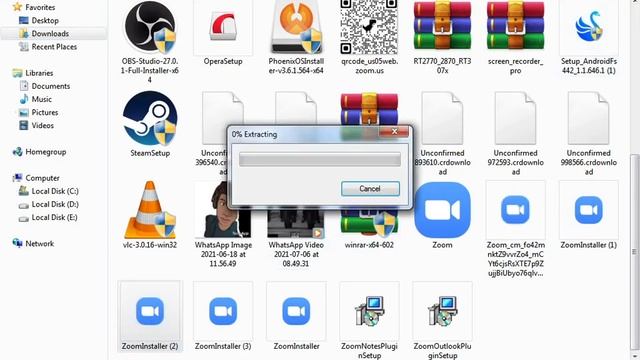The image size is (640, 360).
Task: Select the OperaSetup file icon
Action: (x=223, y=27)
